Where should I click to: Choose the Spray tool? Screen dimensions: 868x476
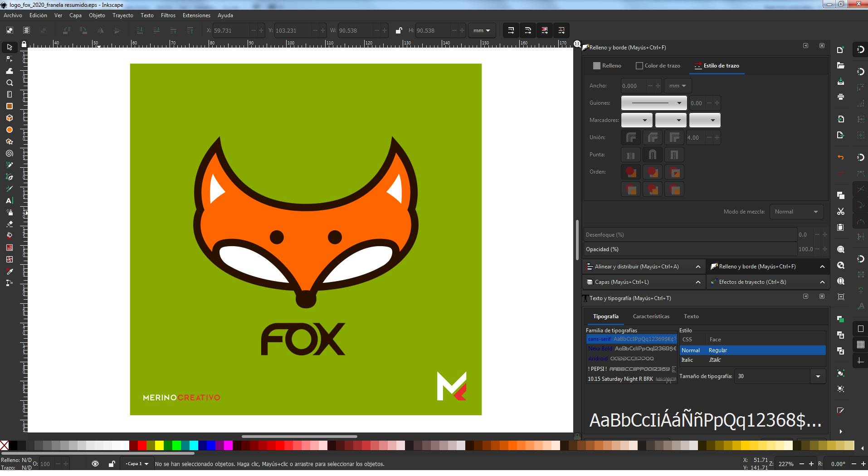pyautogui.click(x=9, y=212)
